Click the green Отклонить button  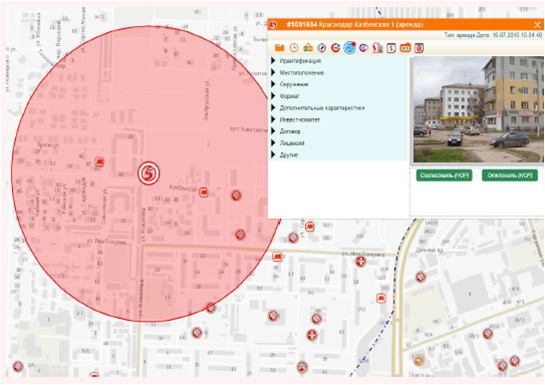pyautogui.click(x=510, y=175)
